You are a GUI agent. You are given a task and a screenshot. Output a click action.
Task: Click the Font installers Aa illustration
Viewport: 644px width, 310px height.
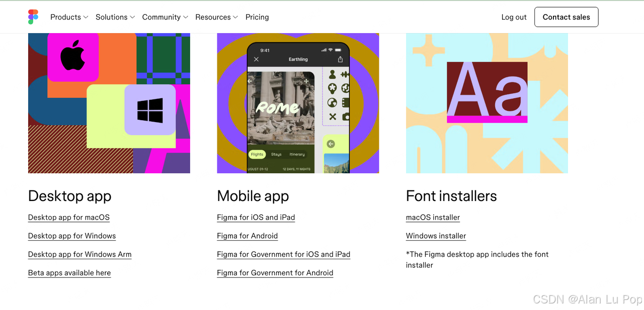487,92
